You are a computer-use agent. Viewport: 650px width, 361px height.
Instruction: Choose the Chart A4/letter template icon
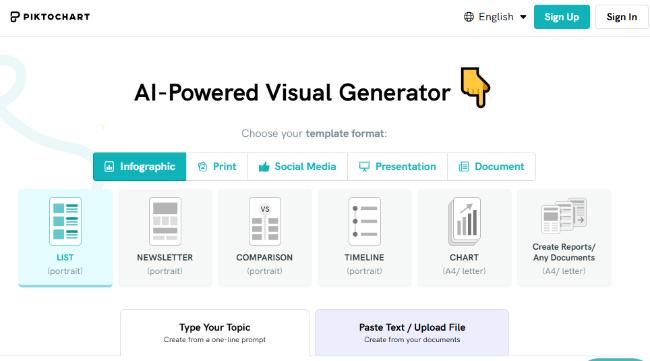coord(464,221)
